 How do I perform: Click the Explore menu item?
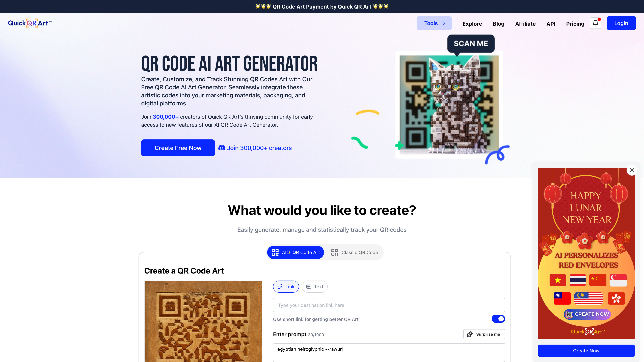pos(472,23)
